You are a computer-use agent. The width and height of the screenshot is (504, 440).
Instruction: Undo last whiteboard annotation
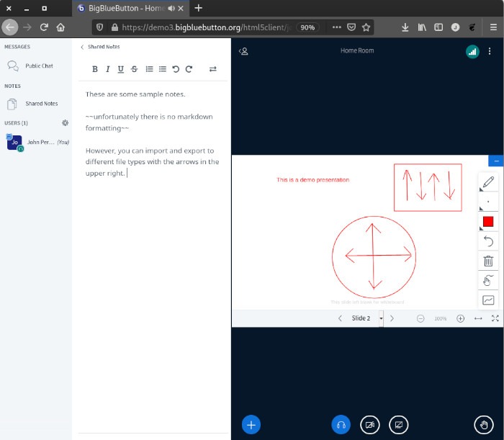point(488,241)
